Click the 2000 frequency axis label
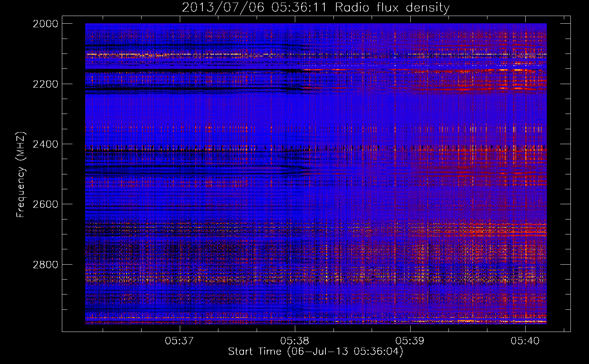Viewport: 589px width, 364px height. (46, 24)
